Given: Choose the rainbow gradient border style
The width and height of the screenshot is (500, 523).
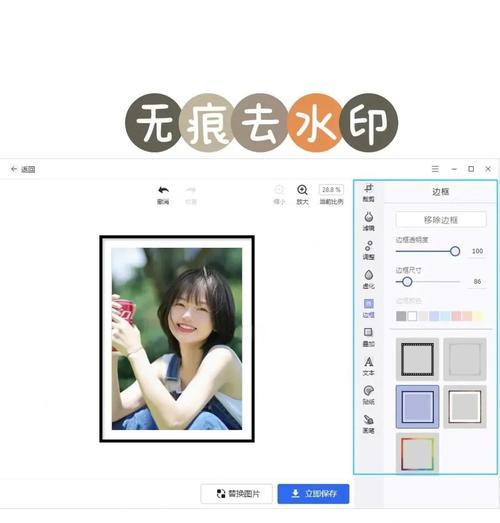Looking at the screenshot, I should [x=417, y=453].
